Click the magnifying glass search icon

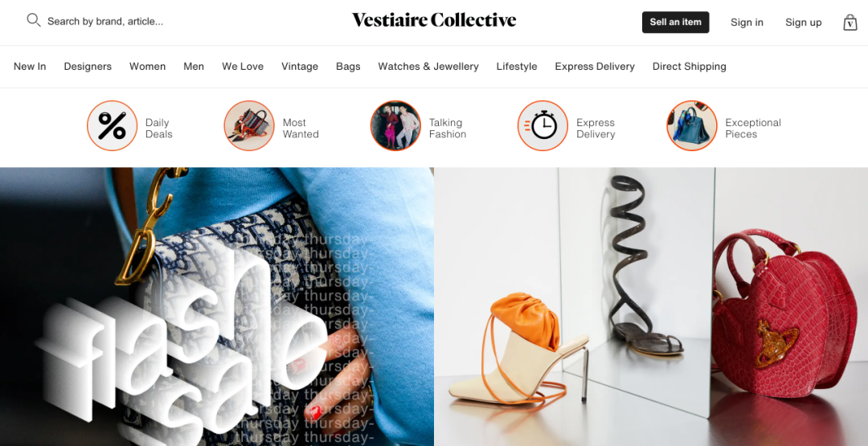pyautogui.click(x=34, y=20)
